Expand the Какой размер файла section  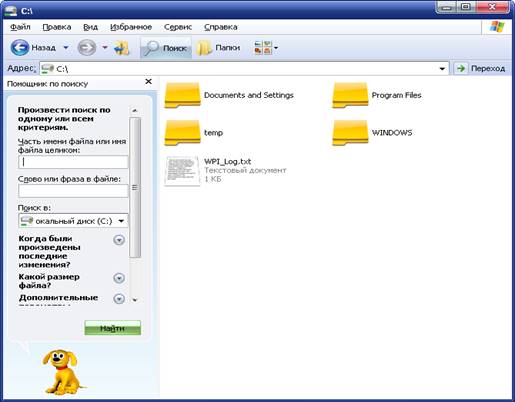coord(119,278)
